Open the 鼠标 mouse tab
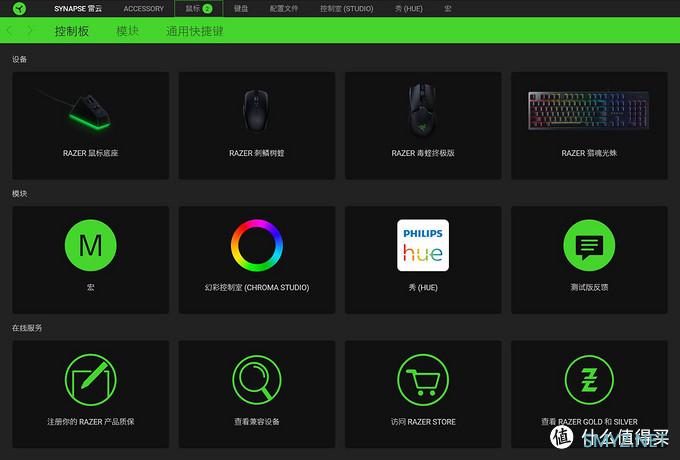Image resolution: width=680 pixels, height=460 pixels. 199,8
